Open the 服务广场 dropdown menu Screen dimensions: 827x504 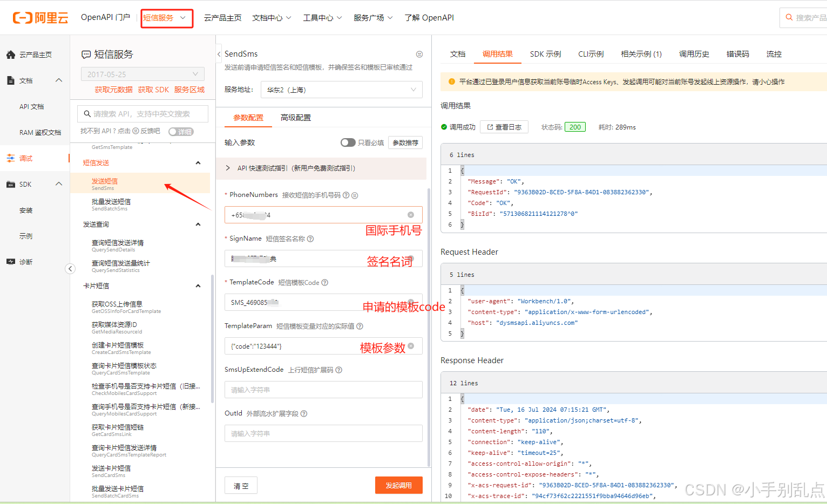pos(373,18)
